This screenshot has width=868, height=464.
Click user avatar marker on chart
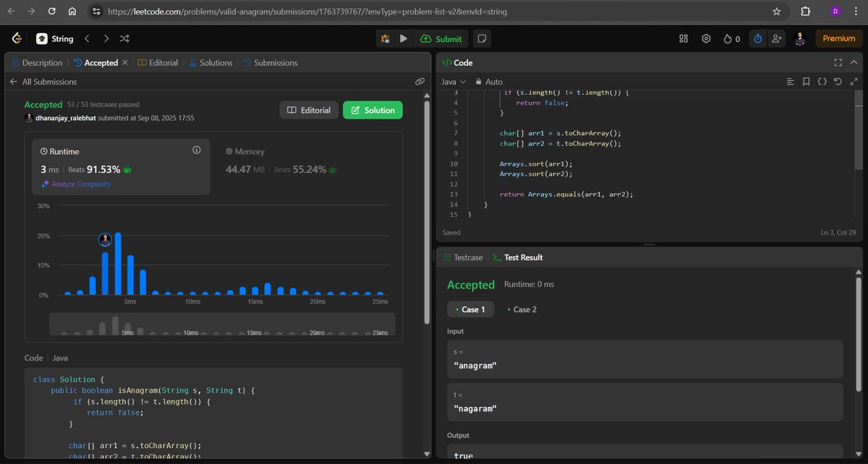pos(106,240)
